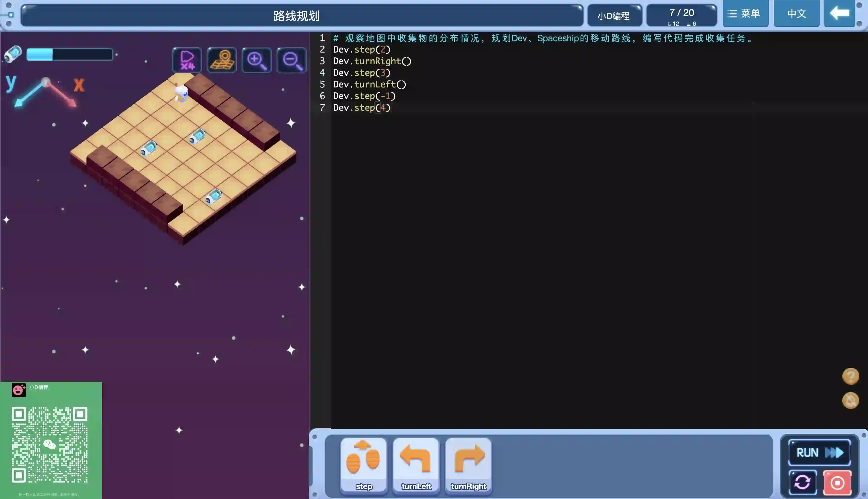Click code line Dev.step(-1)
868x499 pixels.
click(364, 96)
